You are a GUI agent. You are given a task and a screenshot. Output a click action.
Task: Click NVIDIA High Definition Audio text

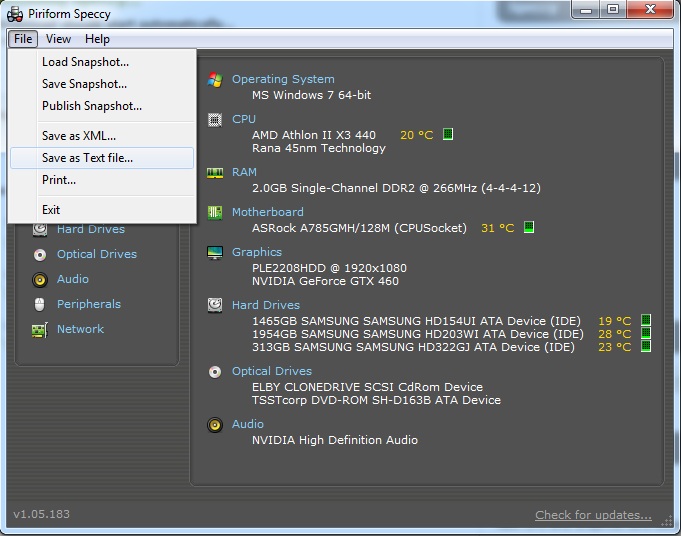pyautogui.click(x=334, y=440)
